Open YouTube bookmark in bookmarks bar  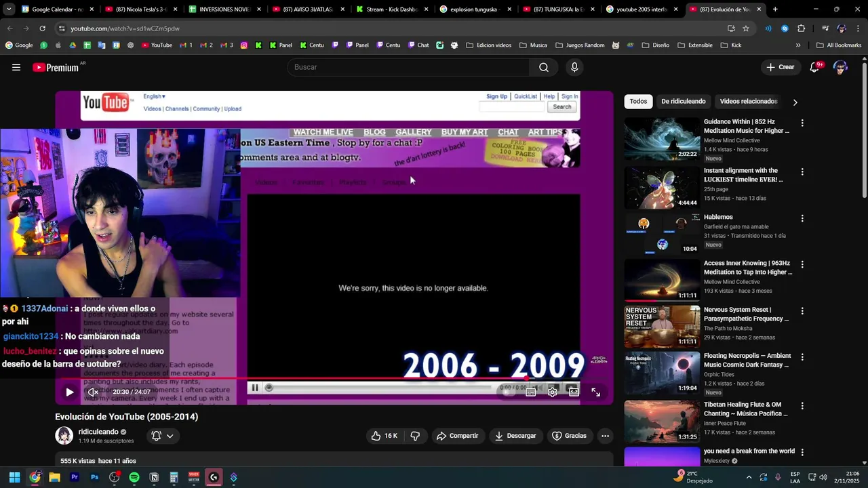157,45
